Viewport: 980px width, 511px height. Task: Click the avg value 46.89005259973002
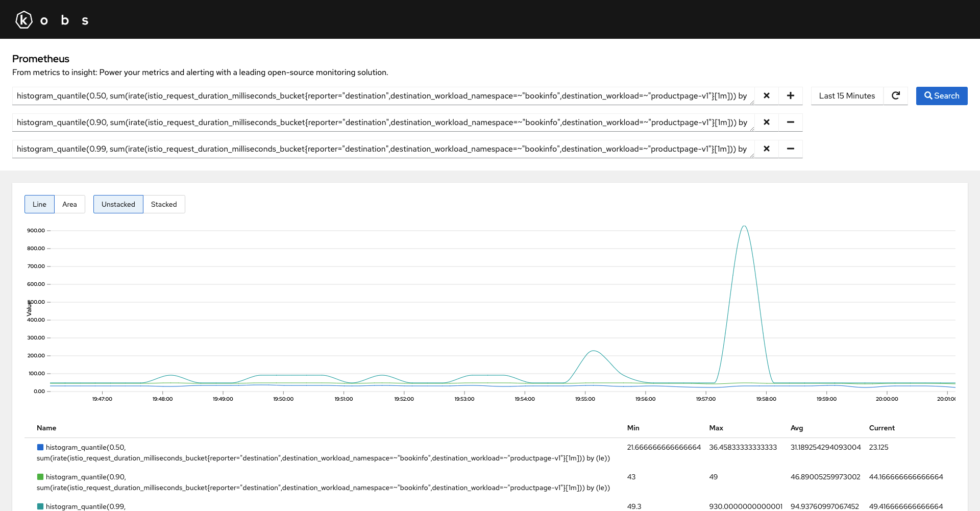pyautogui.click(x=825, y=477)
